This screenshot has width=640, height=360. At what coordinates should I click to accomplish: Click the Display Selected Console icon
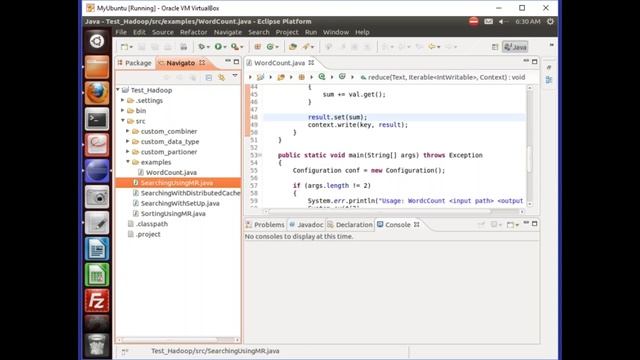[x=494, y=224]
